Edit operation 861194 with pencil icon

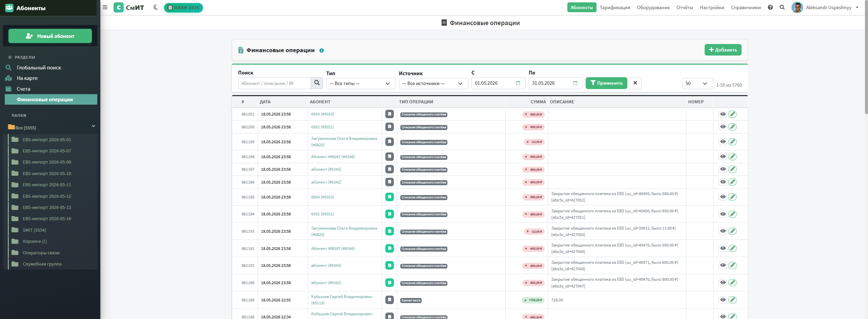(x=732, y=214)
